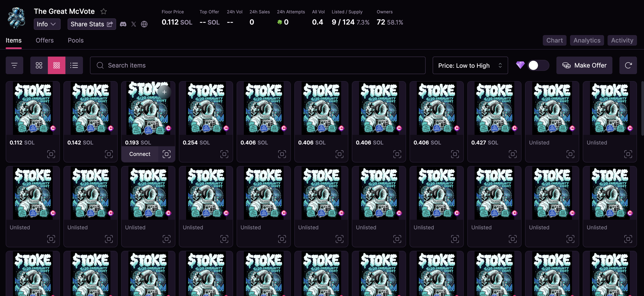Switch to the Items tab
This screenshot has width=644, height=296.
[x=14, y=40]
